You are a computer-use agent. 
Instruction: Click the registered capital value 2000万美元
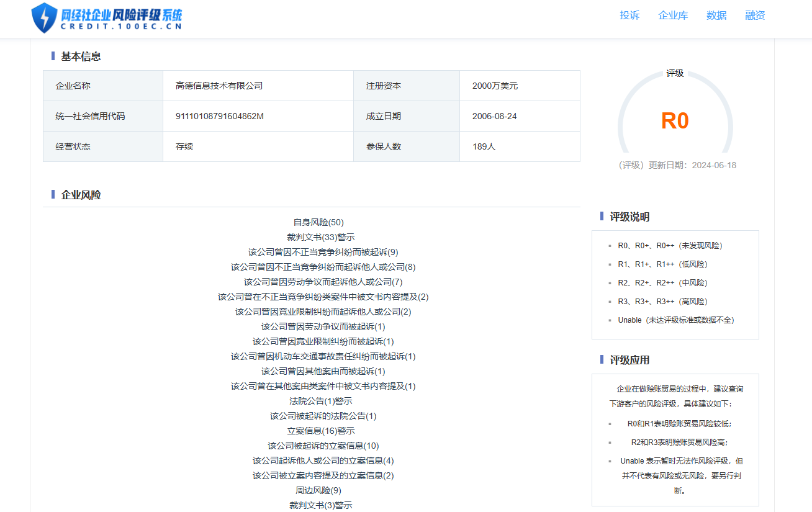pyautogui.click(x=495, y=86)
